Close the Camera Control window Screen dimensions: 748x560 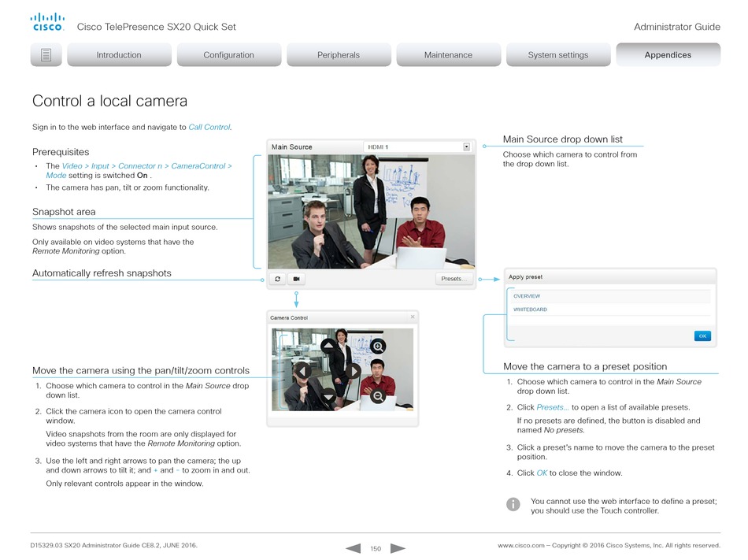413,317
